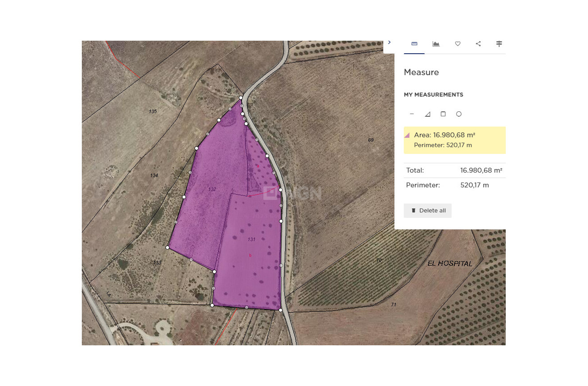Image resolution: width=588 pixels, height=386 pixels.
Task: Click the EL HOSPITAL place label
Action: pos(450,263)
